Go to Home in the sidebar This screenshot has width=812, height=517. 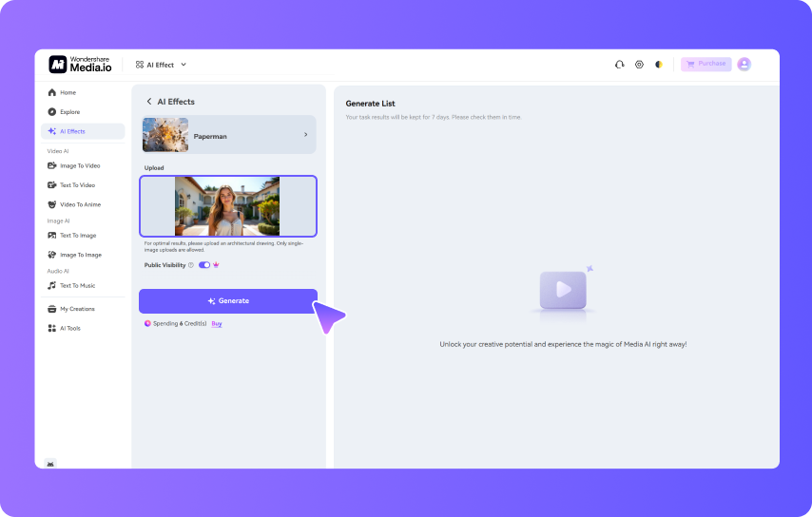point(83,92)
